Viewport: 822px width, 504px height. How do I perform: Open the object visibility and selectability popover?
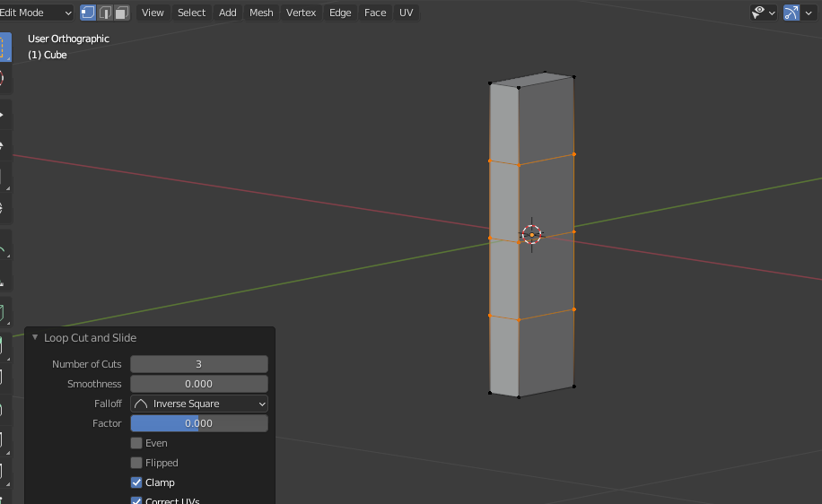(764, 13)
